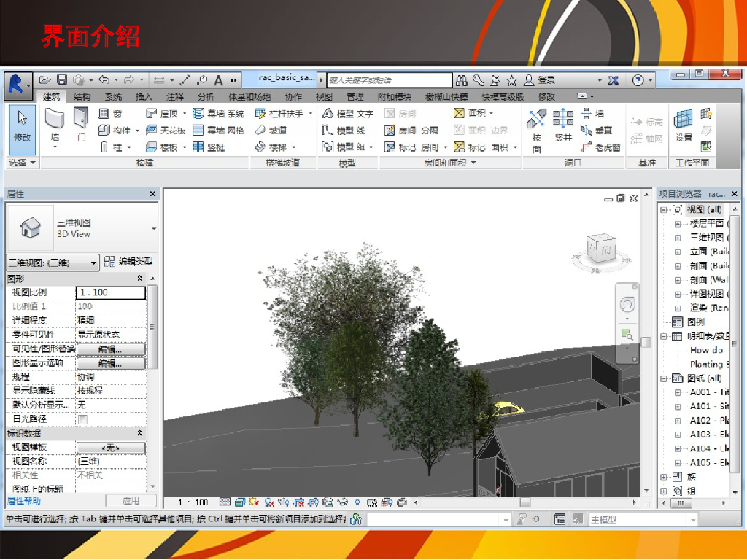The image size is (747, 560).
Task: Click the 视图比例 1:100 input field
Action: pyautogui.click(x=110, y=292)
